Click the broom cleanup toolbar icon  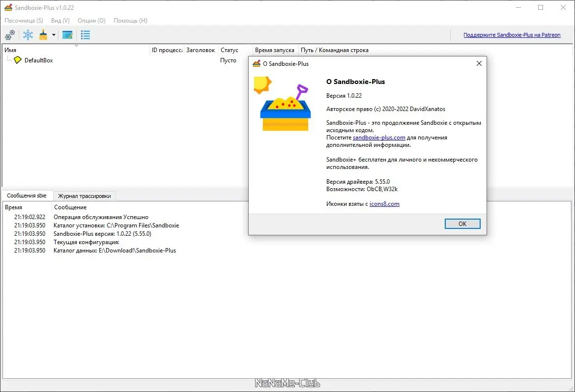click(x=43, y=35)
